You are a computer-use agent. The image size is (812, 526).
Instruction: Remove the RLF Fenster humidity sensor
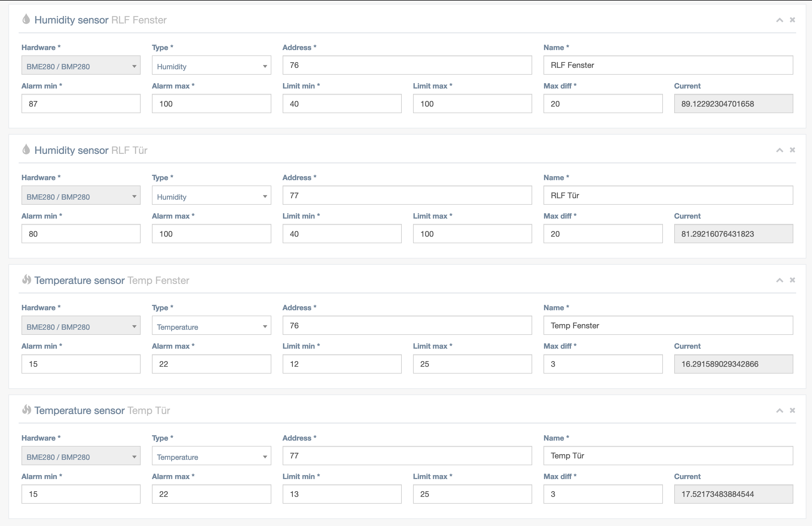pyautogui.click(x=792, y=20)
